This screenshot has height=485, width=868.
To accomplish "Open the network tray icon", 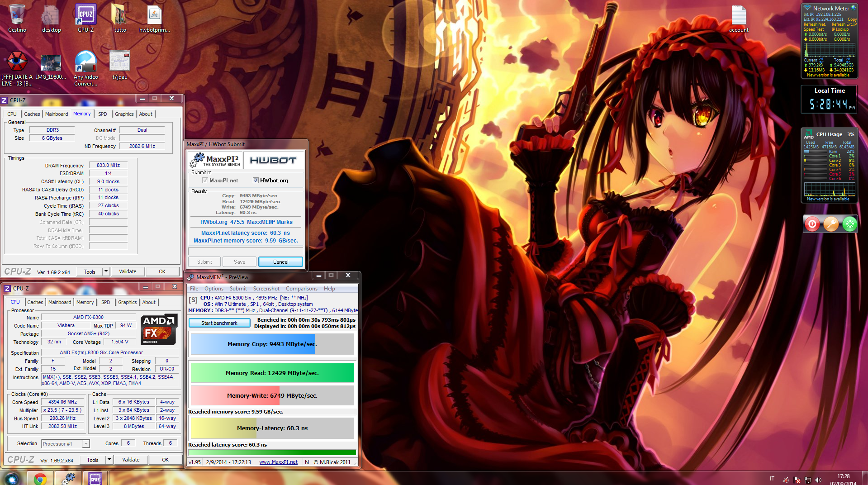I will click(808, 480).
